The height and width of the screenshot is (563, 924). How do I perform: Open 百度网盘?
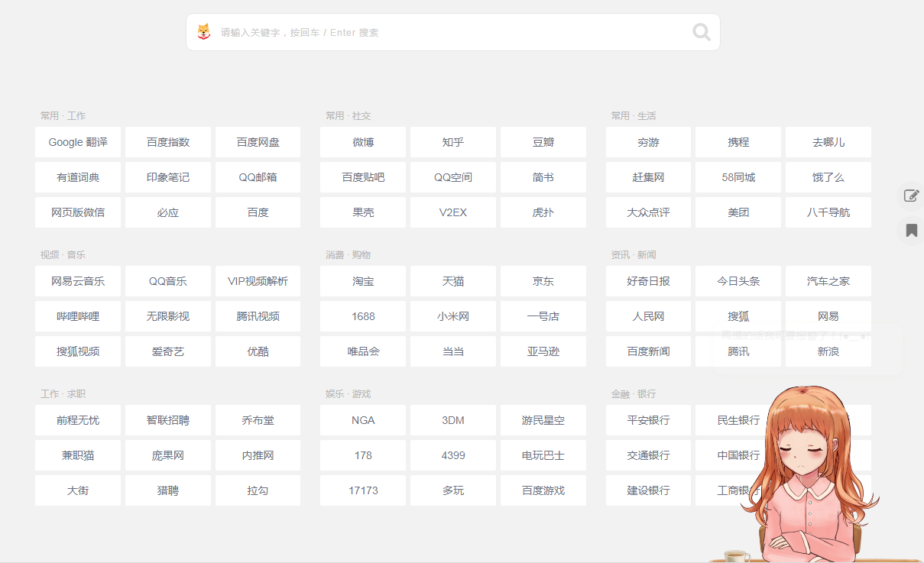[x=258, y=142]
